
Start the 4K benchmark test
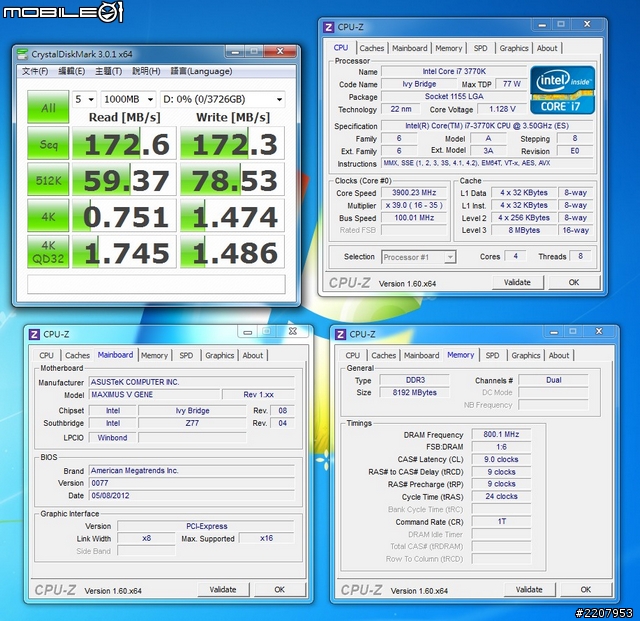48,216
